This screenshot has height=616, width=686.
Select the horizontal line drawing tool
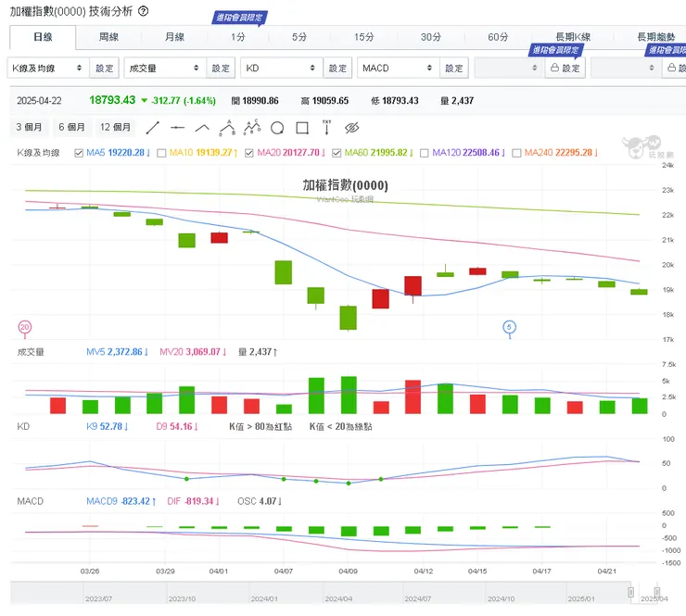click(x=177, y=128)
